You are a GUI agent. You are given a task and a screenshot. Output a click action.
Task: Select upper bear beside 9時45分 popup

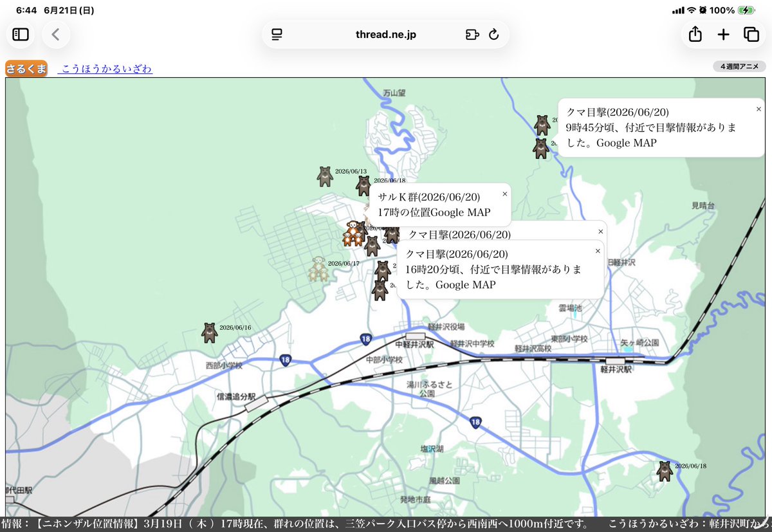(542, 125)
